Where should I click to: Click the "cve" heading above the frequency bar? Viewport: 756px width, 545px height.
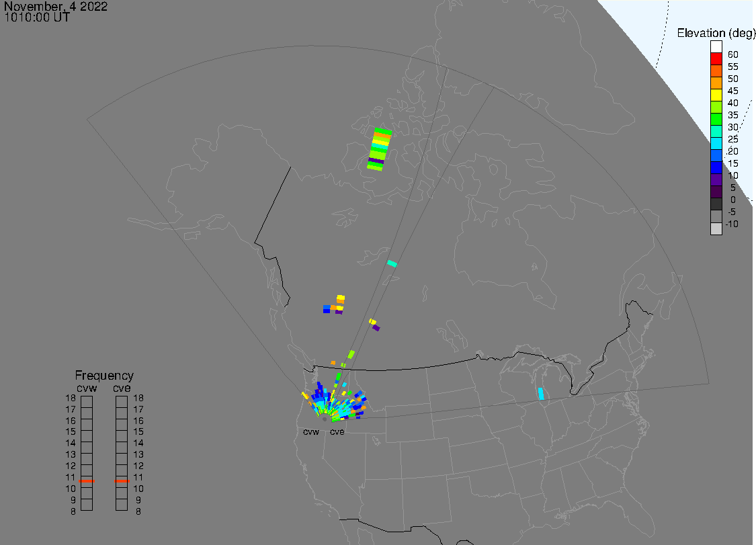click(x=122, y=388)
